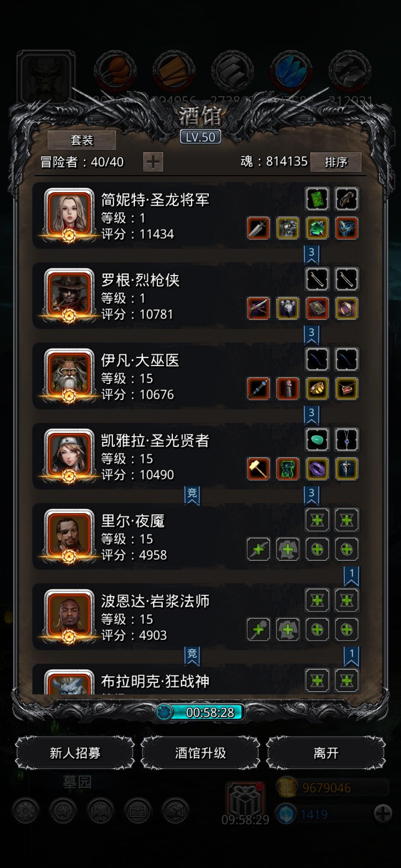This screenshot has height=868, width=401.
Task: Open the 排序 sort options
Action: coord(336,162)
